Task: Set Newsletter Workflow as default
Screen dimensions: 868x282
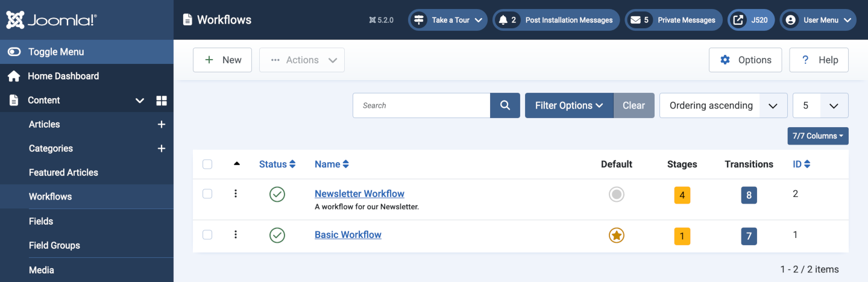Action: tap(617, 194)
